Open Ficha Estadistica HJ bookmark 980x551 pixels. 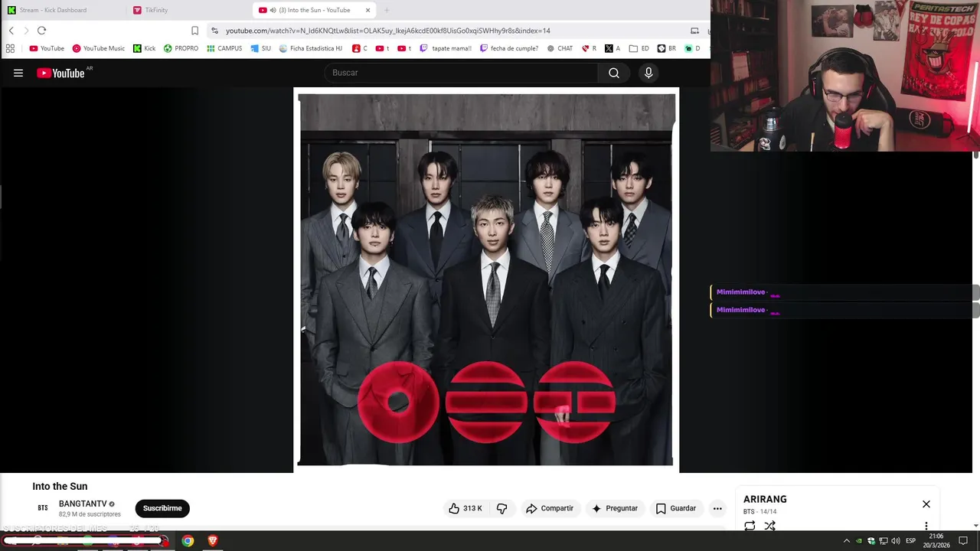click(311, 48)
